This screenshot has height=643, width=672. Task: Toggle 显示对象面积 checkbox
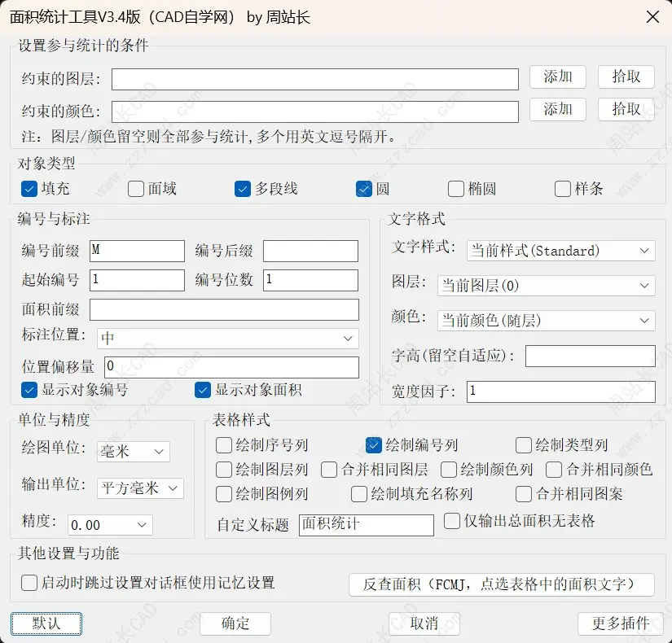tap(202, 390)
